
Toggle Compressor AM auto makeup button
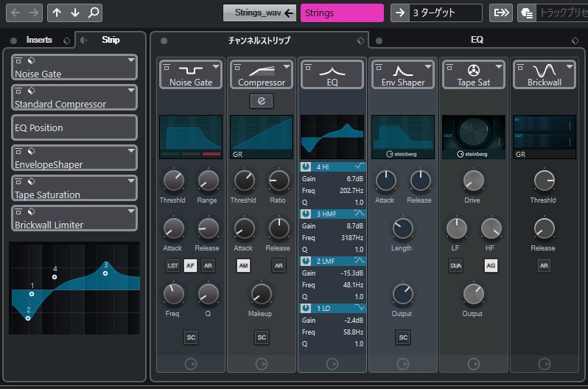(243, 265)
